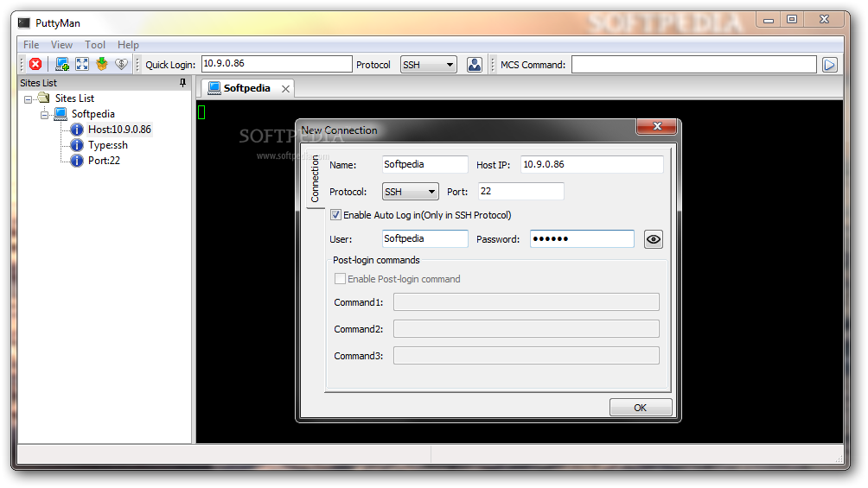Open the dialog Protocol SSH dropdown
The width and height of the screenshot is (868, 488).
pyautogui.click(x=410, y=192)
